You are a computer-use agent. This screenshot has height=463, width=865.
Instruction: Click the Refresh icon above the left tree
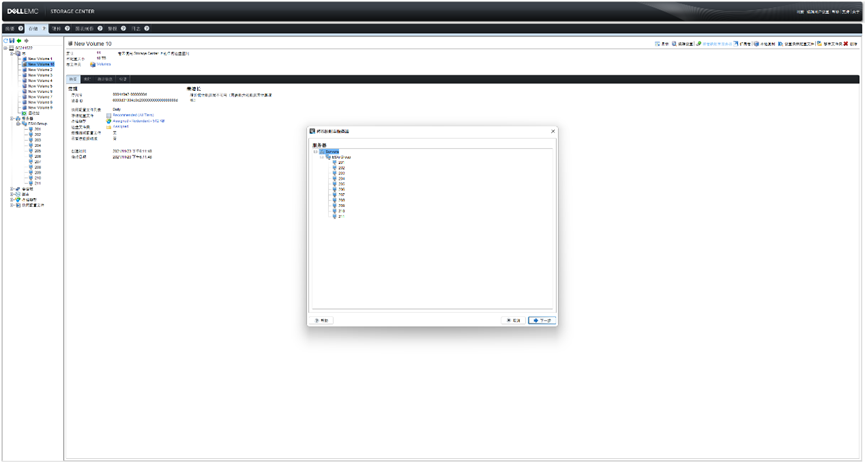coord(6,41)
